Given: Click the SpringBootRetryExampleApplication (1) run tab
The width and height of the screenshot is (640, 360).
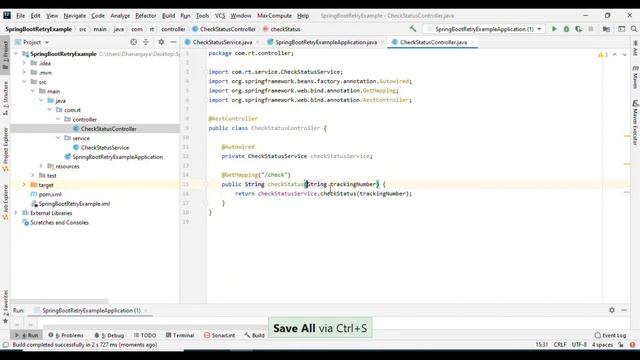Looking at the screenshot, I should pyautogui.click(x=91, y=310).
